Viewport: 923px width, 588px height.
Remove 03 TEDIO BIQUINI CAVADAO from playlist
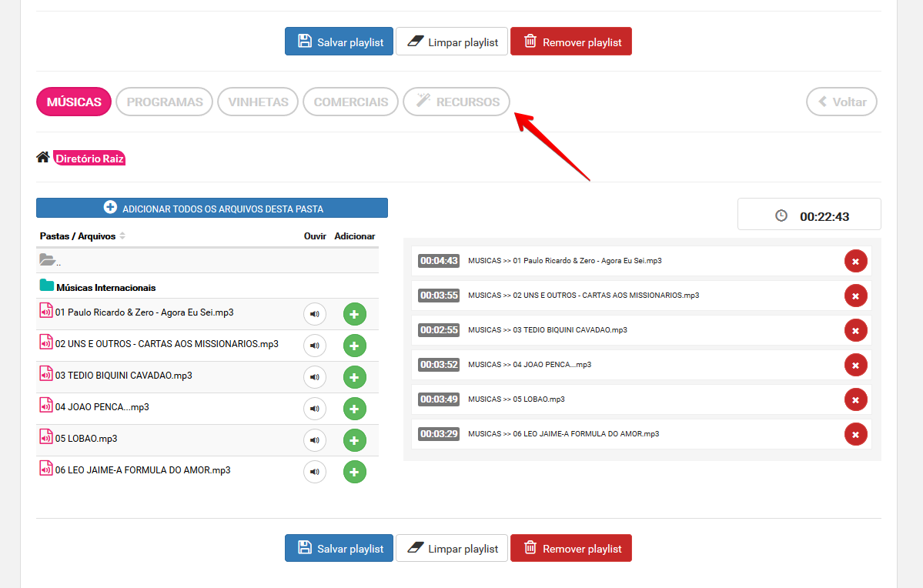tap(856, 331)
